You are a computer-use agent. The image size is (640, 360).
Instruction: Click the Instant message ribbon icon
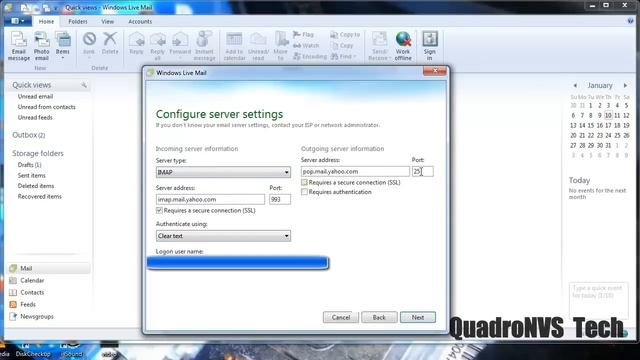click(204, 47)
